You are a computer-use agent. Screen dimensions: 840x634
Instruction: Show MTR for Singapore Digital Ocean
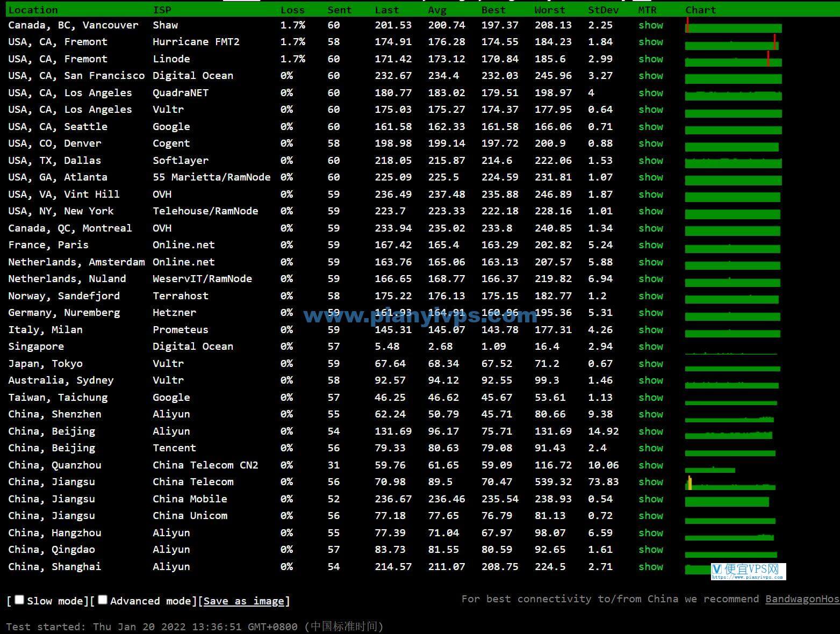(x=651, y=347)
